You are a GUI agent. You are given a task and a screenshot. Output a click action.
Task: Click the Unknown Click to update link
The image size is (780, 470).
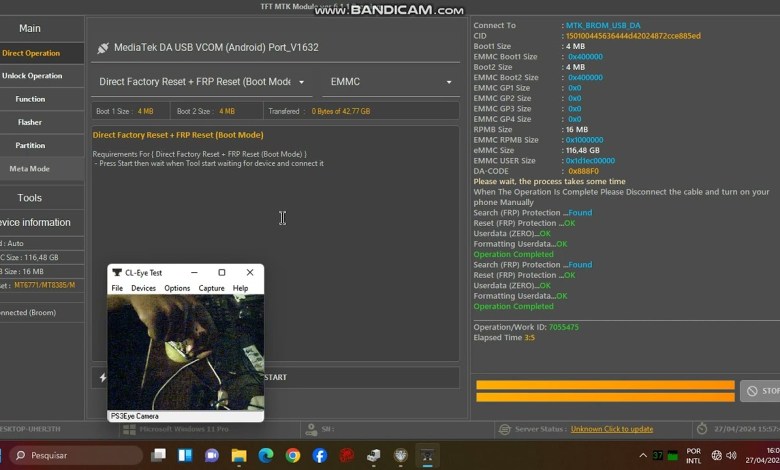point(612,429)
